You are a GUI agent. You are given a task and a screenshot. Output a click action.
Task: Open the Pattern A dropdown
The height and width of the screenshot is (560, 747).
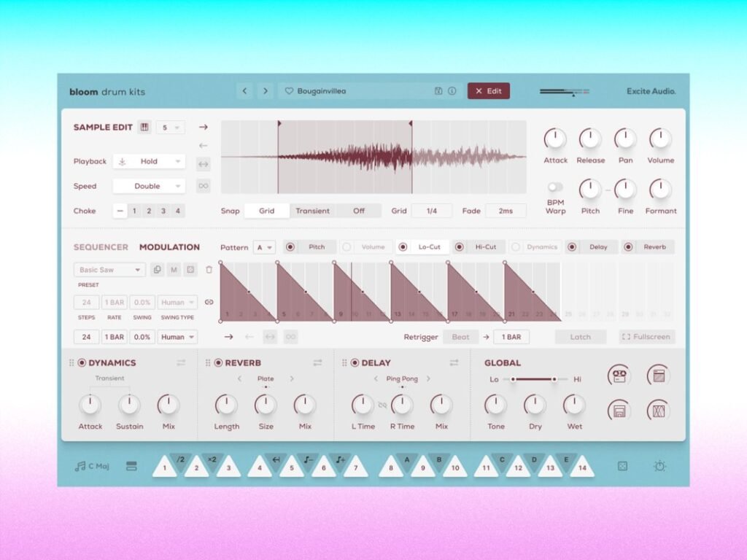point(265,246)
